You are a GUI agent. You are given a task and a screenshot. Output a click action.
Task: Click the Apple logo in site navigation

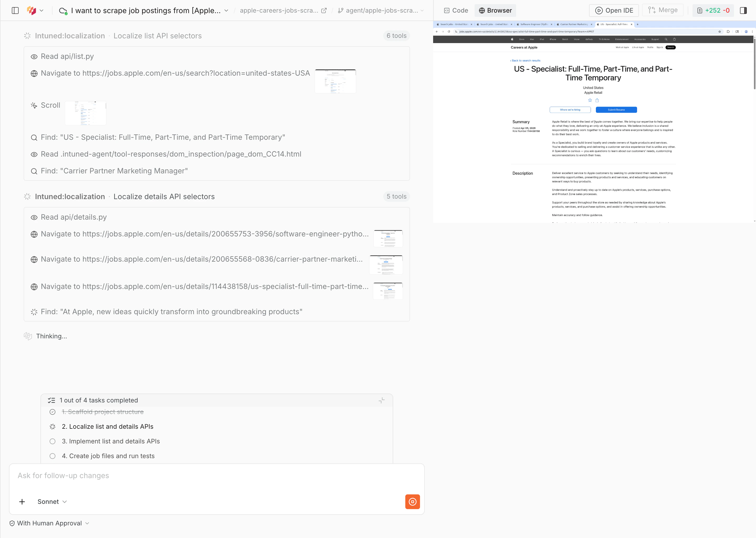tap(512, 39)
